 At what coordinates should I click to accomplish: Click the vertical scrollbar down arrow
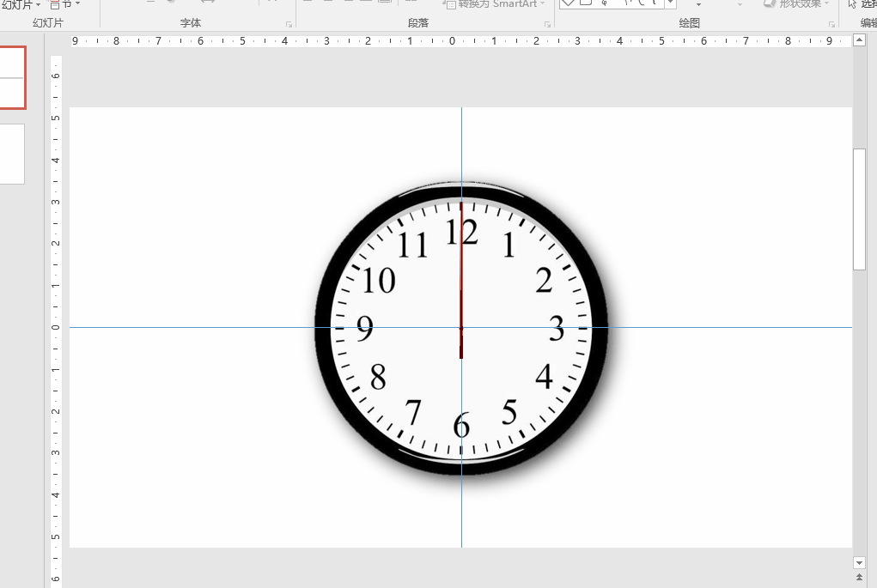tap(859, 562)
